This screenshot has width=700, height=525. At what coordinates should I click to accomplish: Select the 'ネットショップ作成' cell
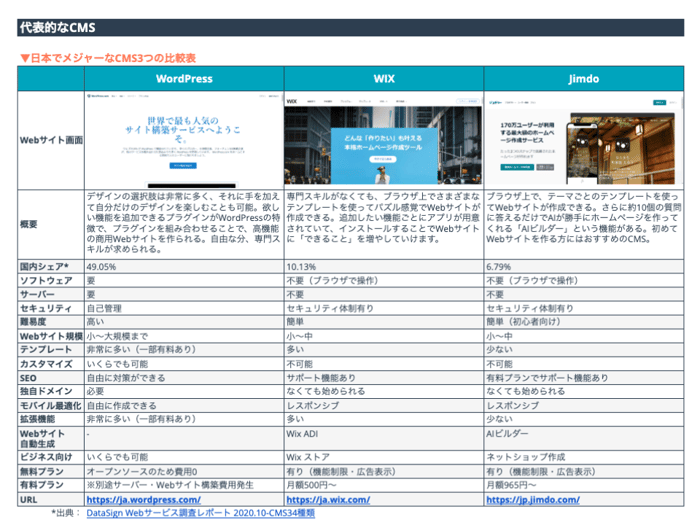[x=525, y=457]
